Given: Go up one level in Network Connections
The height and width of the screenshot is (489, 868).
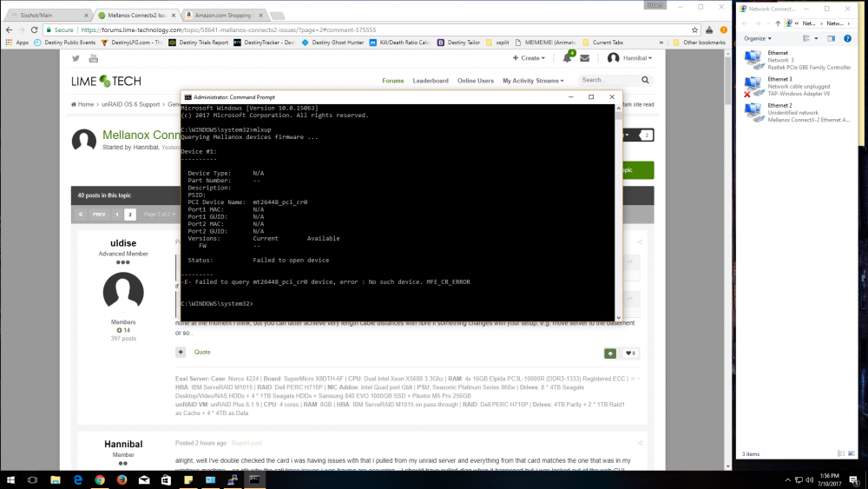Looking at the screenshot, I should 778,23.
